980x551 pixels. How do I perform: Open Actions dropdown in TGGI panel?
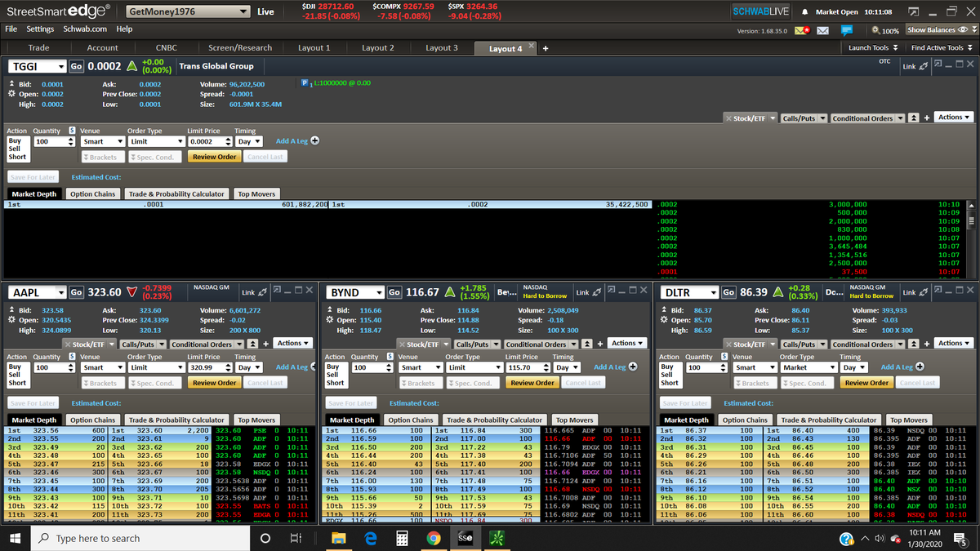(x=954, y=117)
